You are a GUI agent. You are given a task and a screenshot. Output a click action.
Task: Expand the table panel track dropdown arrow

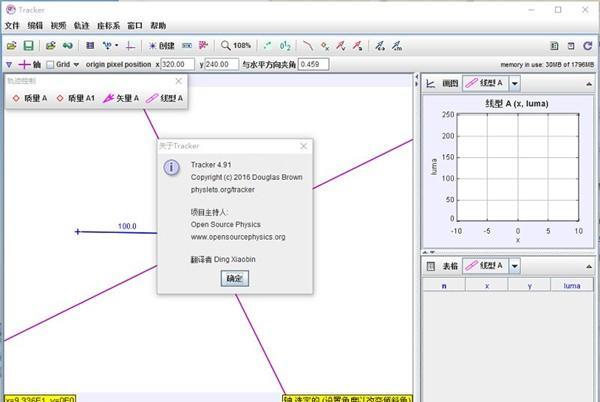tap(515, 266)
